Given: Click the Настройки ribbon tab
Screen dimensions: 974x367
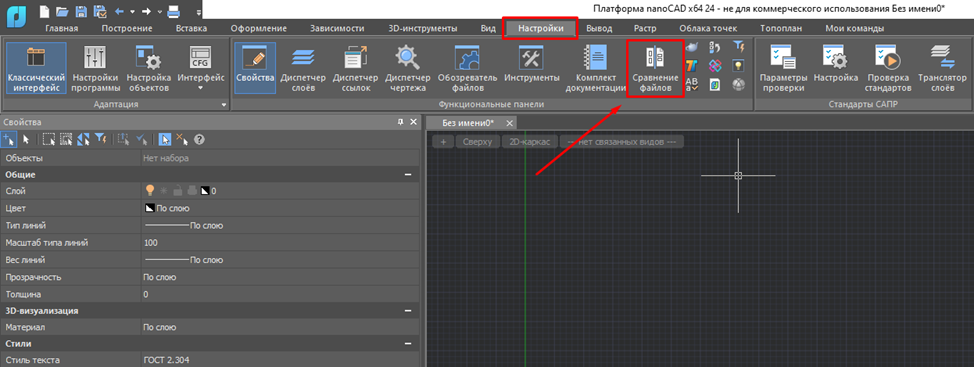Looking at the screenshot, I should pos(540,29).
